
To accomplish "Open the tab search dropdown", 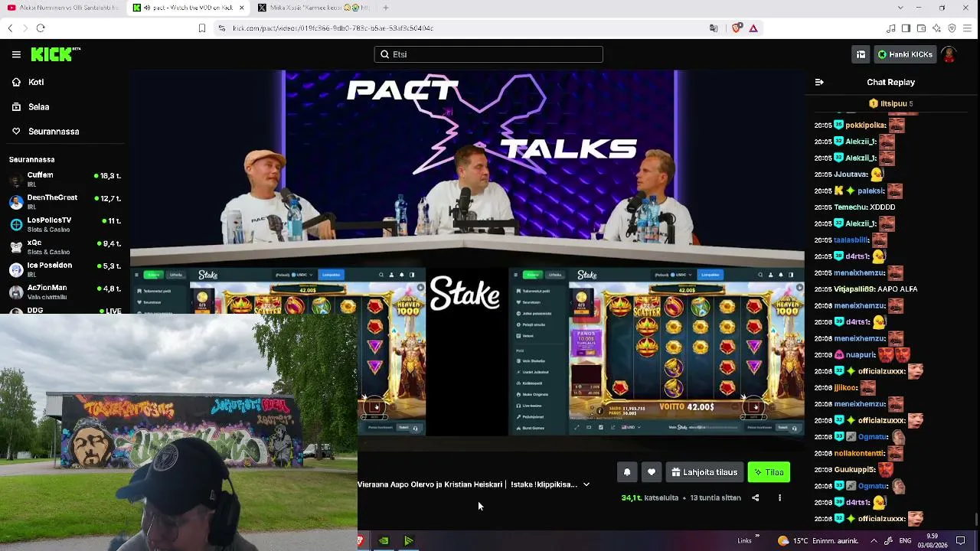I will point(900,8).
